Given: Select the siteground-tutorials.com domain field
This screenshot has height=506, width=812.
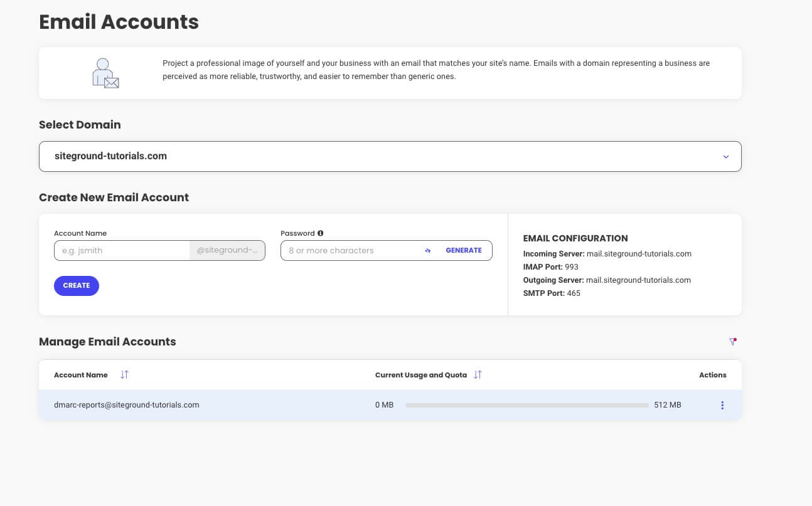Looking at the screenshot, I should tap(390, 156).
